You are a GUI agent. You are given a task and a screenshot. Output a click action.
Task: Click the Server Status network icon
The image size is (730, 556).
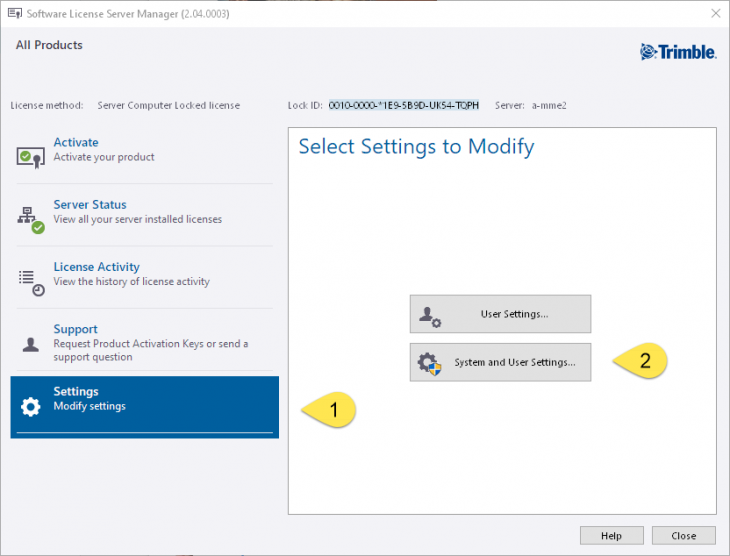(x=31, y=220)
